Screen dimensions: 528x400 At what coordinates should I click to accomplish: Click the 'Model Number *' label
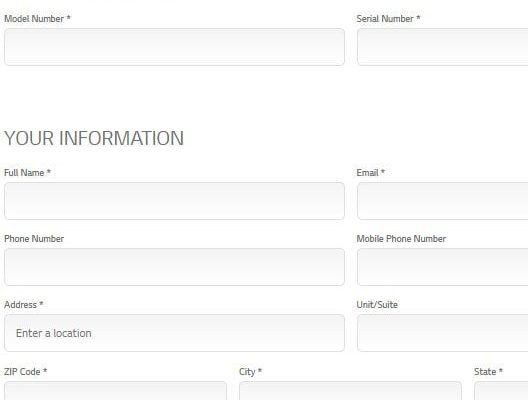click(37, 19)
